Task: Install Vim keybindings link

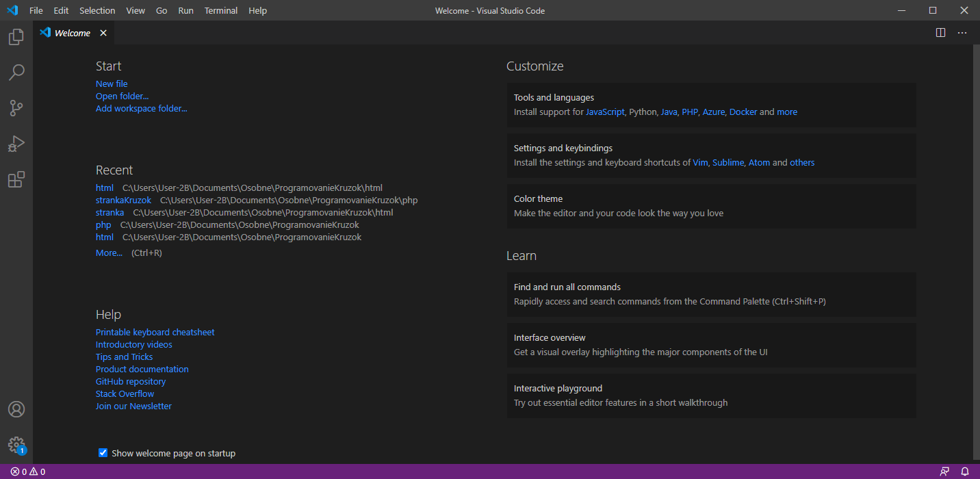Action: (700, 163)
